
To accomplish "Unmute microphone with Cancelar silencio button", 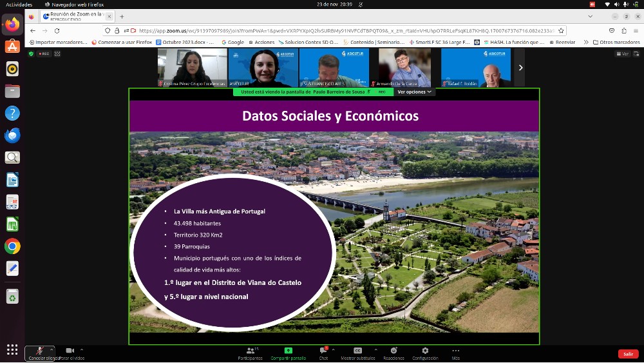I will 39,351.
